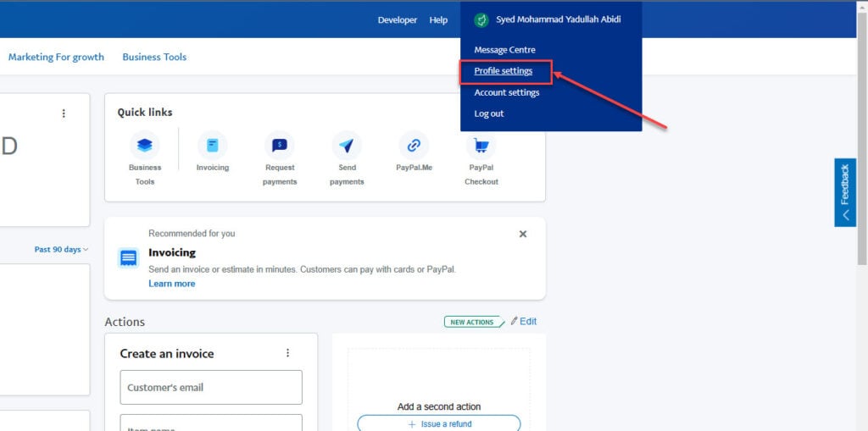Open the Invoicing quick link icon
The width and height of the screenshot is (868, 431).
click(x=213, y=146)
